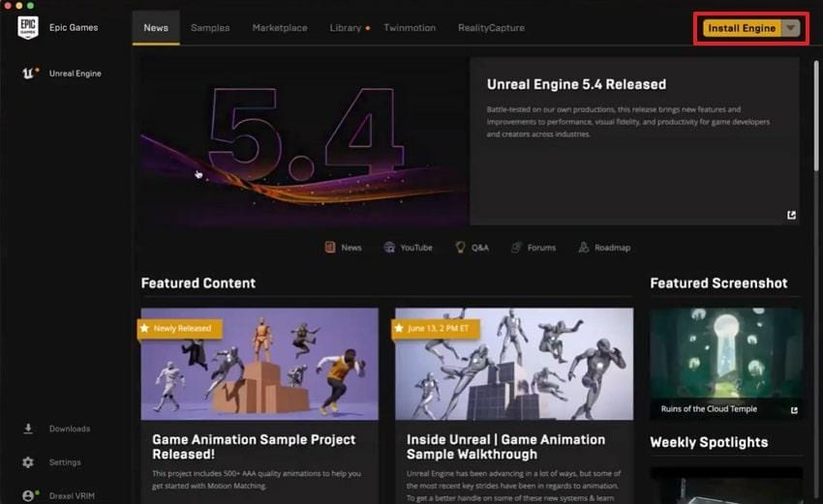
Task: Click the star icon on June 13 badge
Action: (399, 328)
